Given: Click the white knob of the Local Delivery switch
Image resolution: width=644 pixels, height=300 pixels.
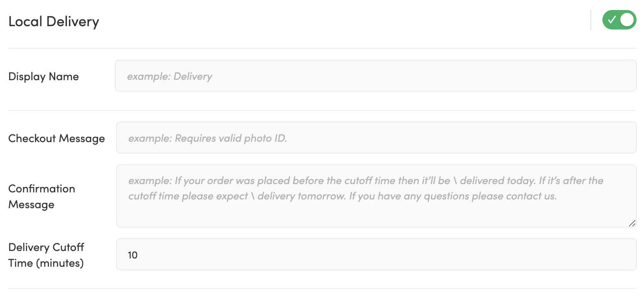Looking at the screenshot, I should pos(627,20).
